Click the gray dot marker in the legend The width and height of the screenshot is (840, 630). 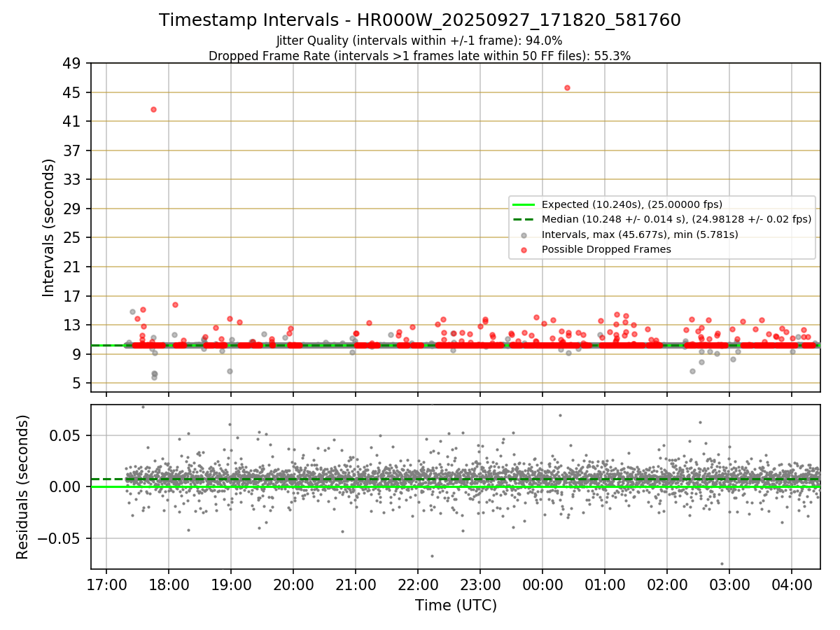[x=524, y=235]
